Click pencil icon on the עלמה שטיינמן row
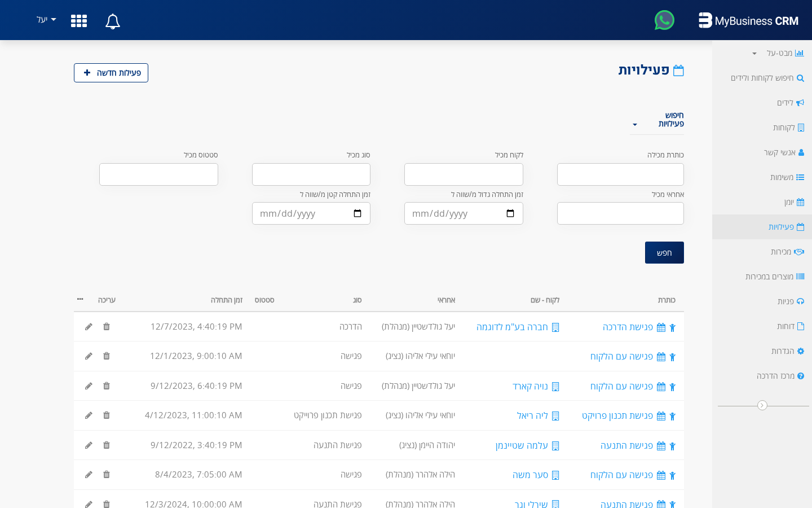 click(x=89, y=445)
